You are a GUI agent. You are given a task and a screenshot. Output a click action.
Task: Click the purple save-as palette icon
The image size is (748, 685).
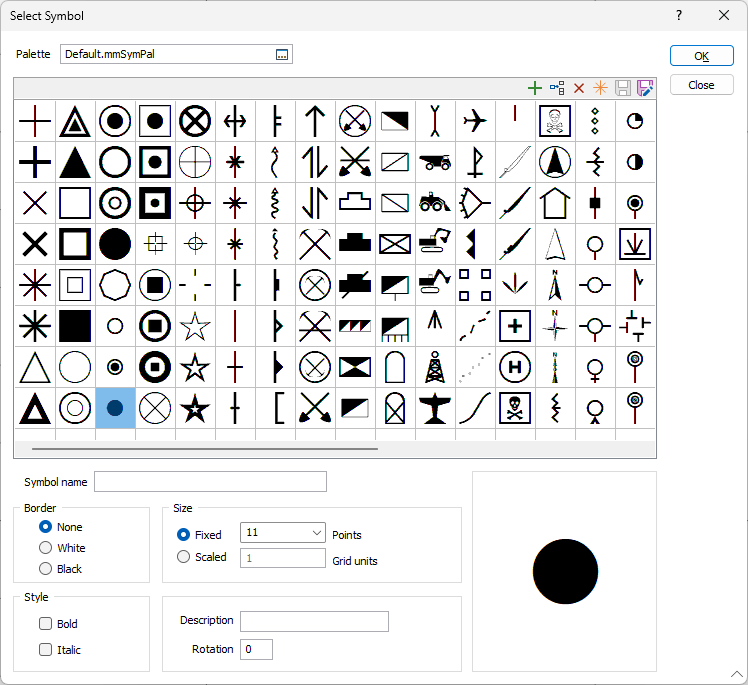645,88
